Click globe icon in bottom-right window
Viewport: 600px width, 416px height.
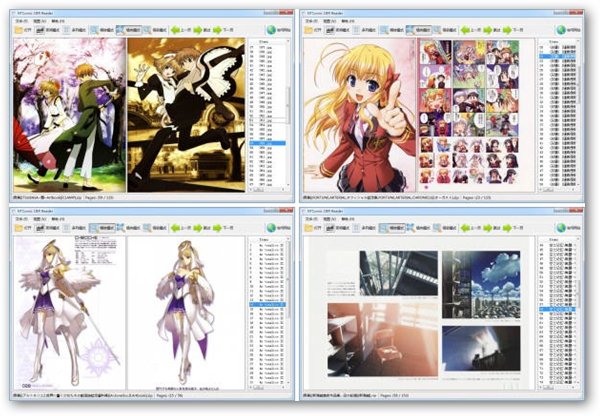click(x=561, y=228)
